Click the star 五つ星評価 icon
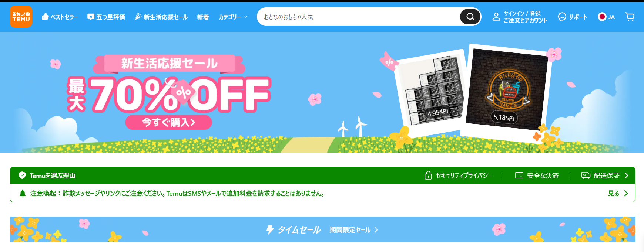The width and height of the screenshot is (644, 252). coord(91,17)
